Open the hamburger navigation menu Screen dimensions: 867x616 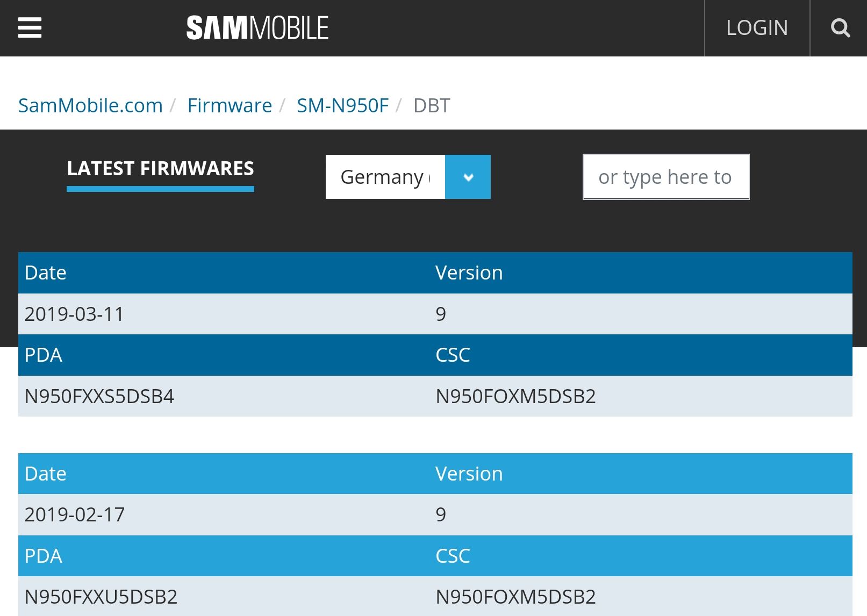click(30, 28)
